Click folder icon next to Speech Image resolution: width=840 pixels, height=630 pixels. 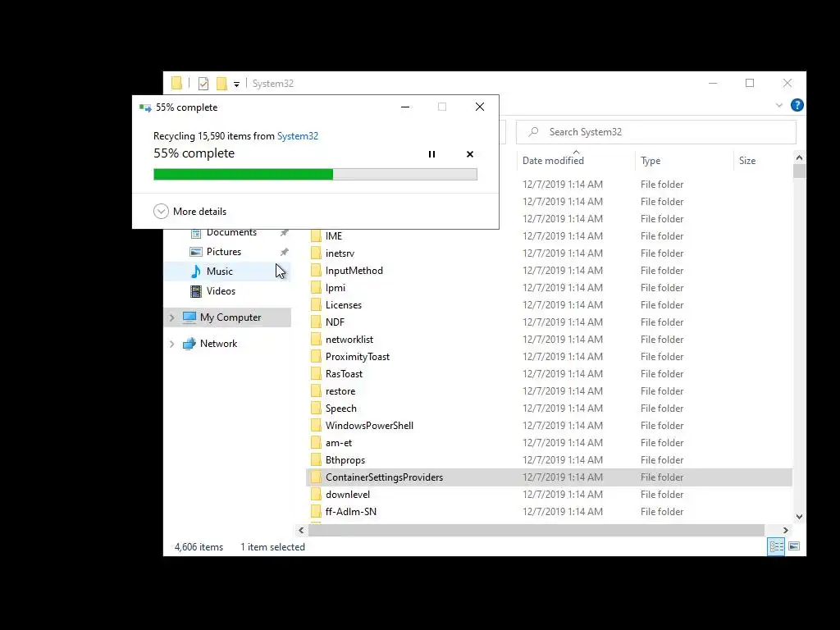coord(316,409)
